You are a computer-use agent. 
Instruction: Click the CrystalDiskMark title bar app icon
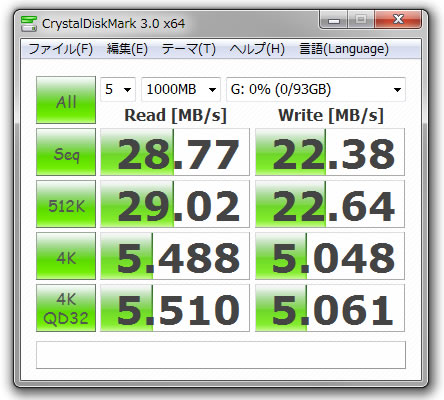[29, 24]
